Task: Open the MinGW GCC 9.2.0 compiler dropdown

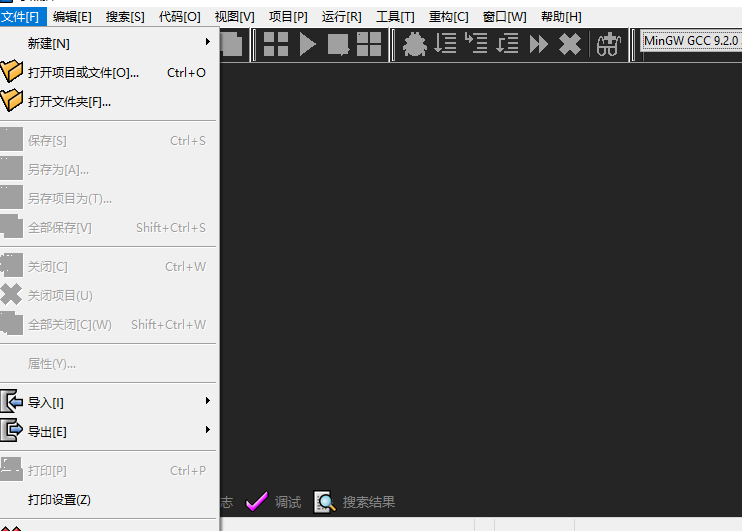Action: (x=691, y=41)
